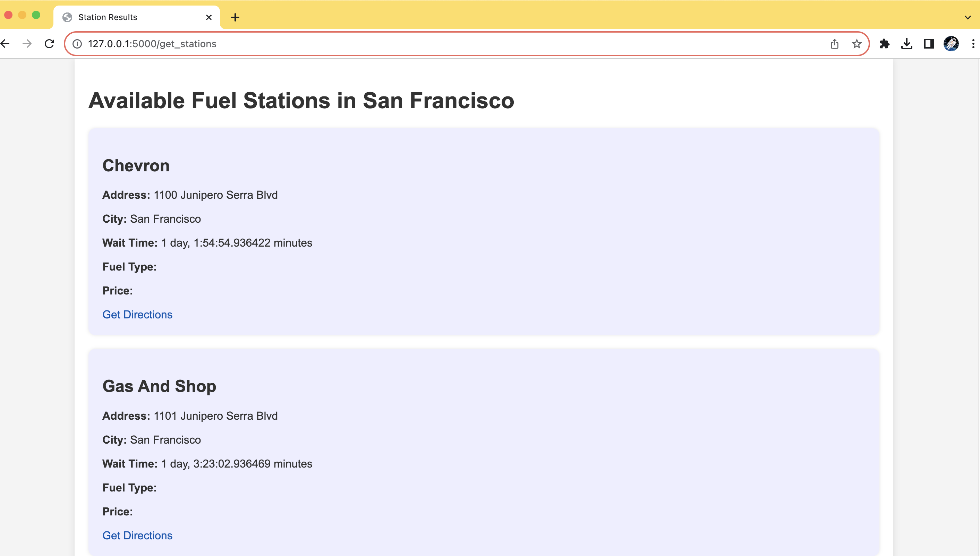
Task: Click Get Directions for Chevron
Action: [137, 314]
